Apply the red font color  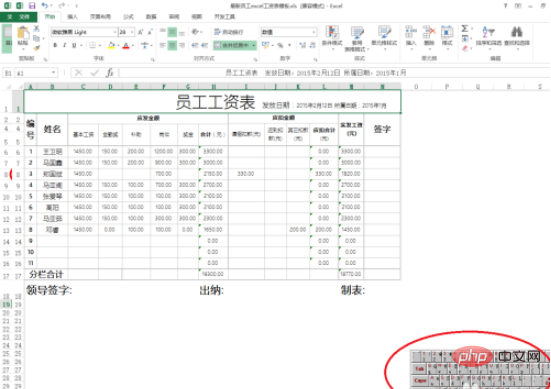tap(126, 45)
